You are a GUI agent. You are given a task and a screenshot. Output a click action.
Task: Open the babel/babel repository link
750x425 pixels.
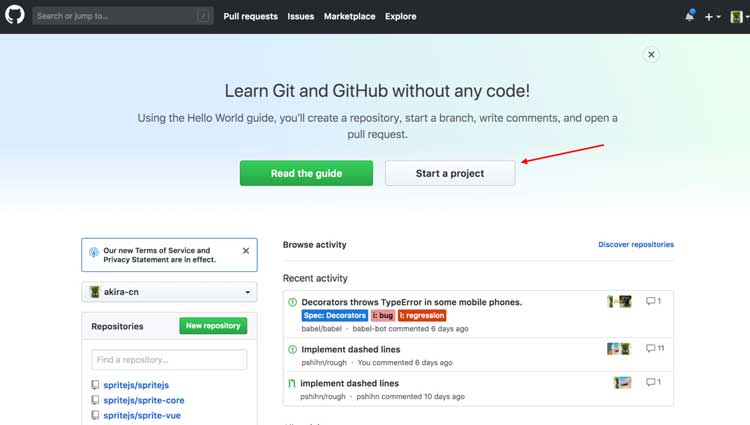[x=321, y=329]
